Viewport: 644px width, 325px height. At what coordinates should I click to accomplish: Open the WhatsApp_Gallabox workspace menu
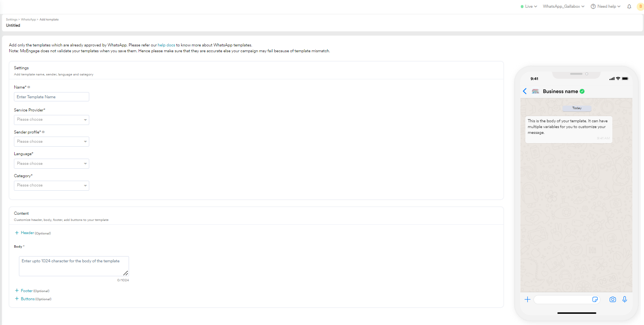pyautogui.click(x=563, y=7)
